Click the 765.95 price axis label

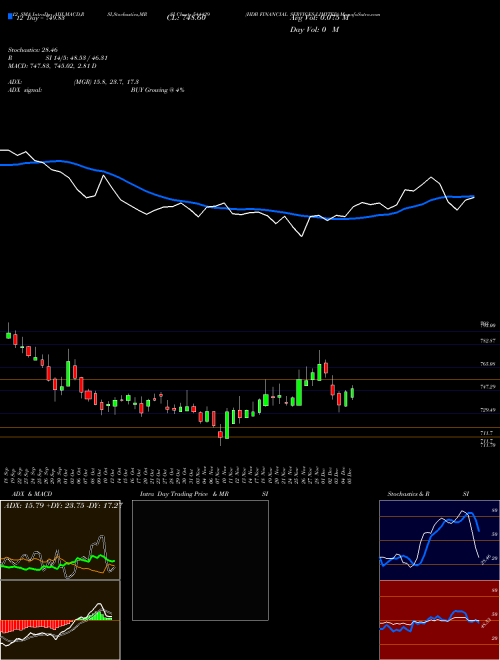489,364
